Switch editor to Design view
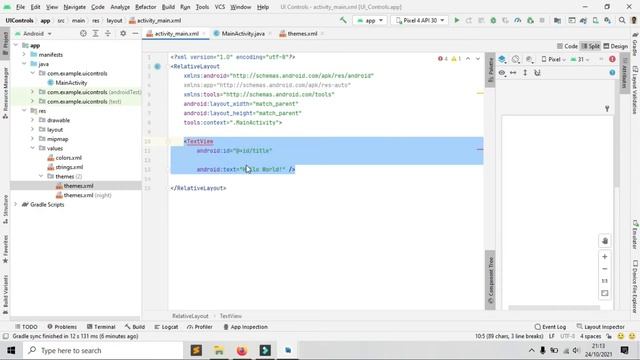This screenshot has height=360, width=640. pyautogui.click(x=616, y=46)
